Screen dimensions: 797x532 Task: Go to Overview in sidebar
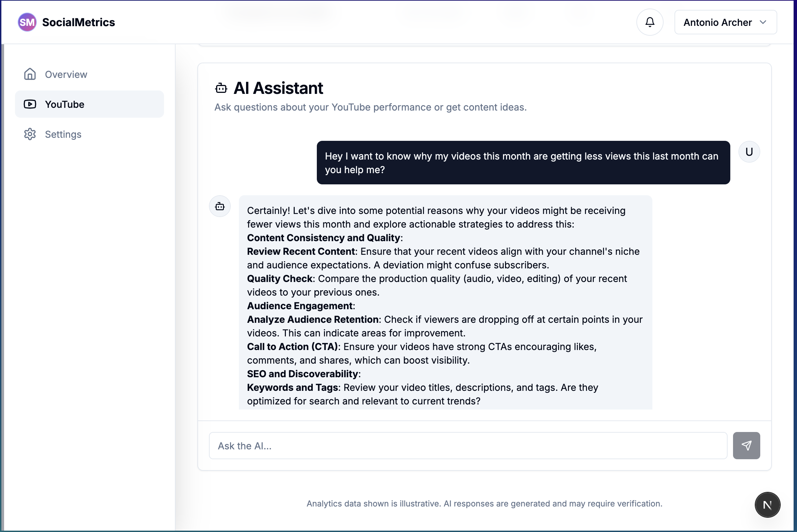click(x=90, y=74)
